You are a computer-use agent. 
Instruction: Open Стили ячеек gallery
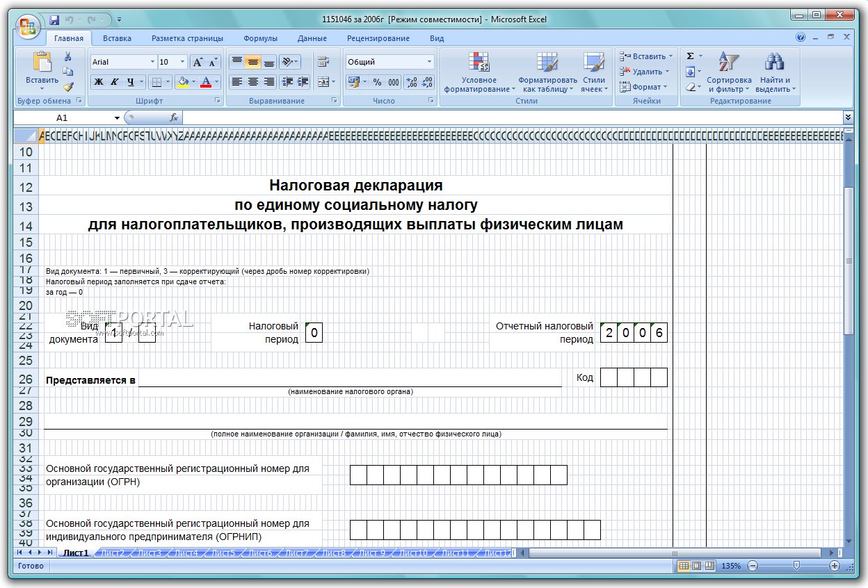pyautogui.click(x=593, y=72)
